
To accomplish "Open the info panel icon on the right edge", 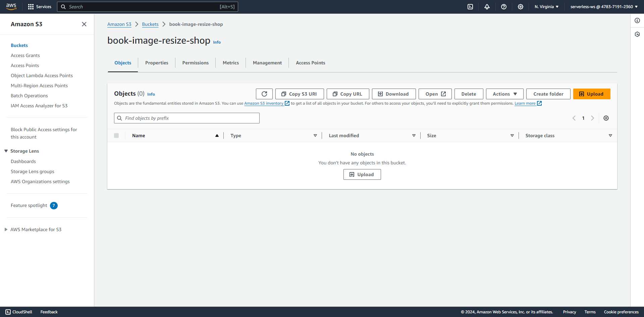I will coord(637,20).
